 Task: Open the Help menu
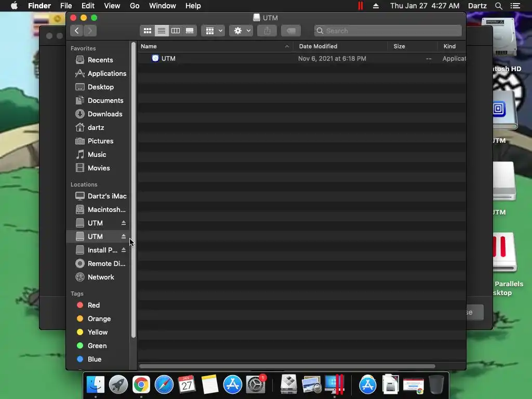click(x=193, y=6)
